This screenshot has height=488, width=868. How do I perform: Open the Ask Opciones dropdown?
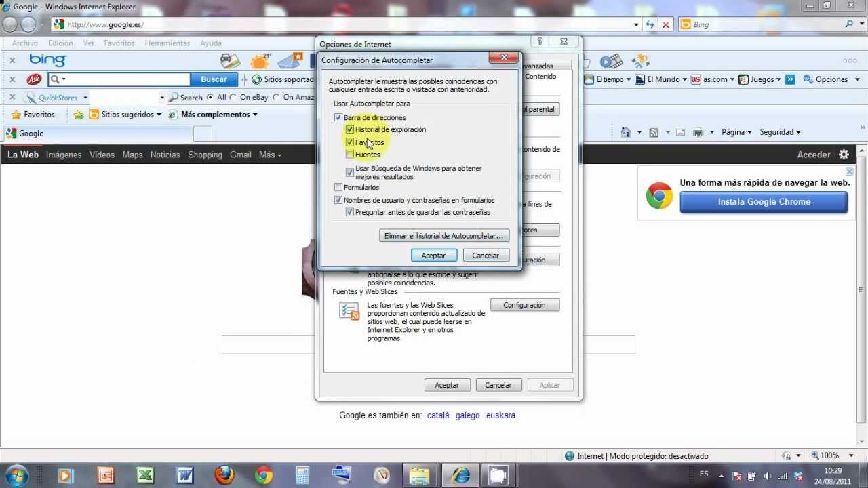point(831,79)
